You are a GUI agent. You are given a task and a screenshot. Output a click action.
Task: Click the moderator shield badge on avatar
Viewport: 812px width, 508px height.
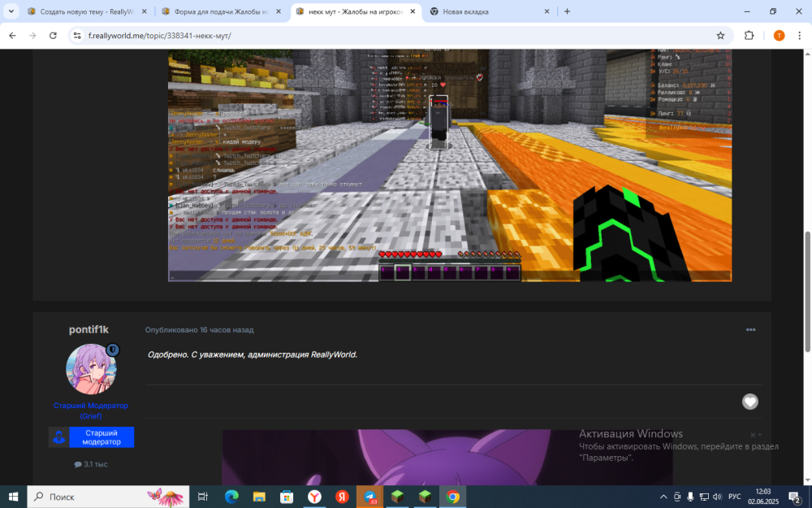[x=112, y=350]
